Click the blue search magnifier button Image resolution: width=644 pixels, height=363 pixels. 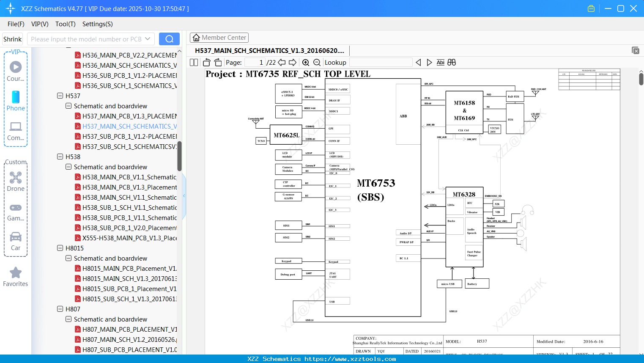click(169, 38)
